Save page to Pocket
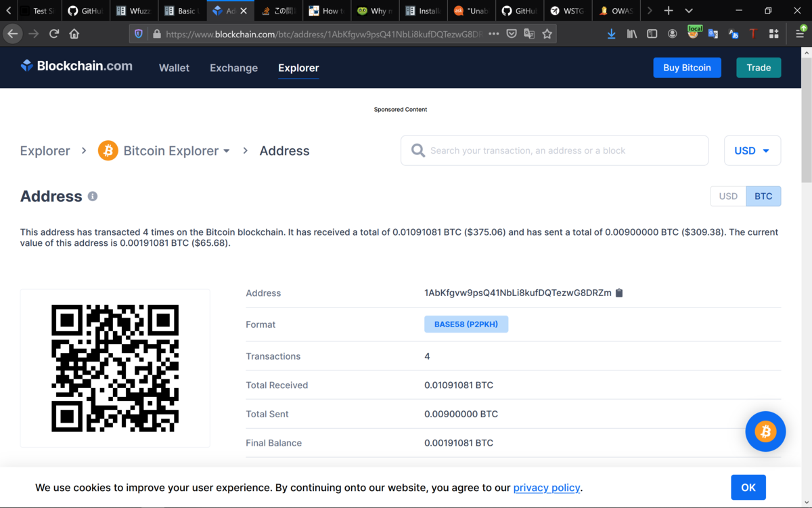Screen dimensions: 812x508 pyautogui.click(x=512, y=34)
